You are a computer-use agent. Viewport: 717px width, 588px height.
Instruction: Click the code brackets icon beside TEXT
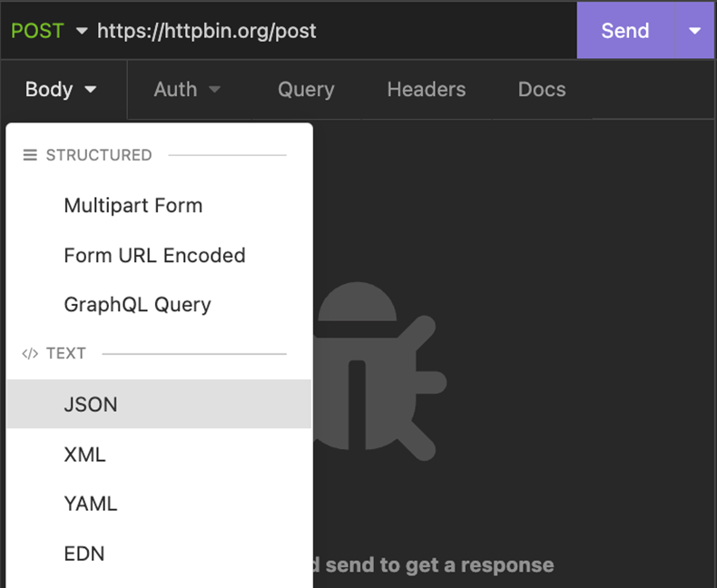click(30, 353)
